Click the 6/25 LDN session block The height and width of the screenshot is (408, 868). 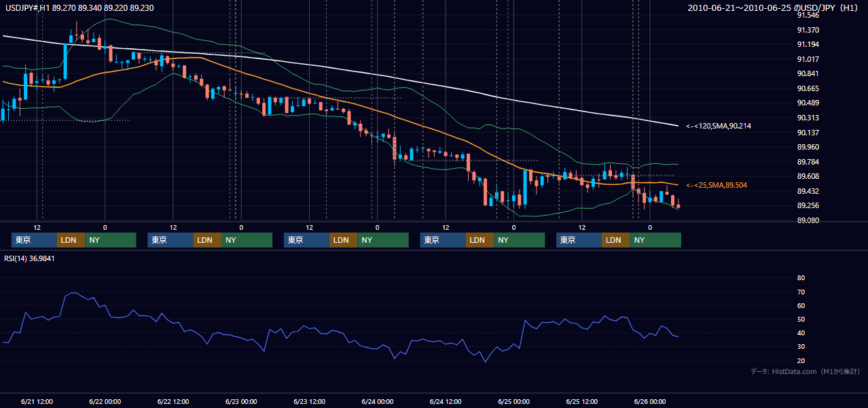click(615, 240)
